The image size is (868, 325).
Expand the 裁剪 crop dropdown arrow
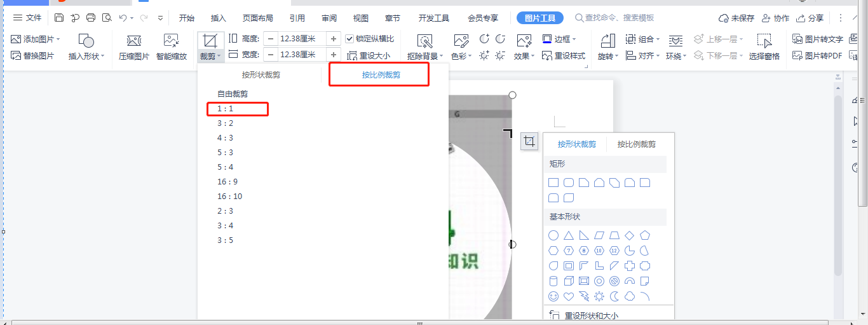219,57
